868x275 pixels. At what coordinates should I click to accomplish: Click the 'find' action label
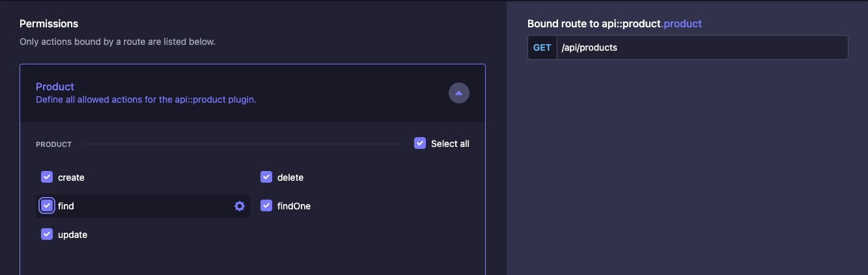pos(66,206)
